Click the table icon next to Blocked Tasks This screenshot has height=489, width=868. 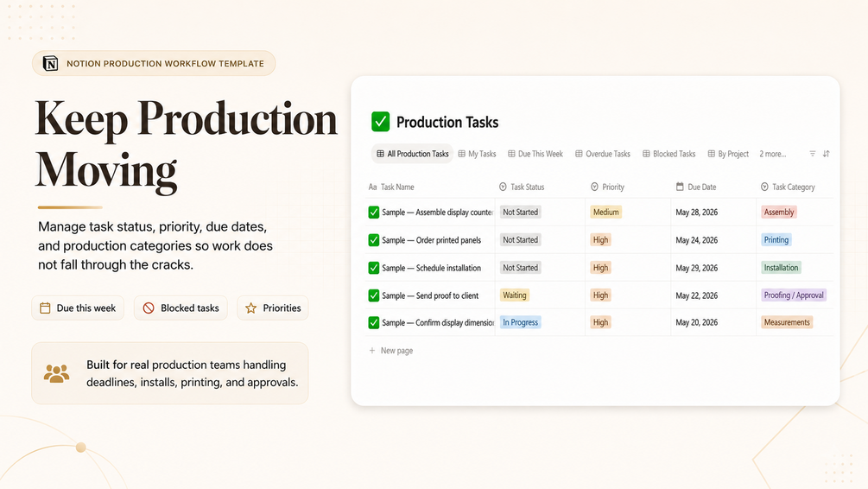pos(646,154)
